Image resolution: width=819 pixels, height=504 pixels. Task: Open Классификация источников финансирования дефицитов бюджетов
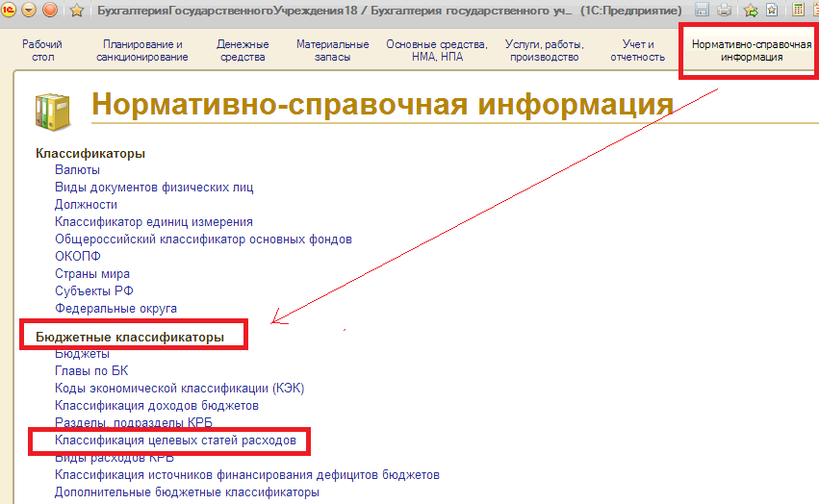point(247,475)
